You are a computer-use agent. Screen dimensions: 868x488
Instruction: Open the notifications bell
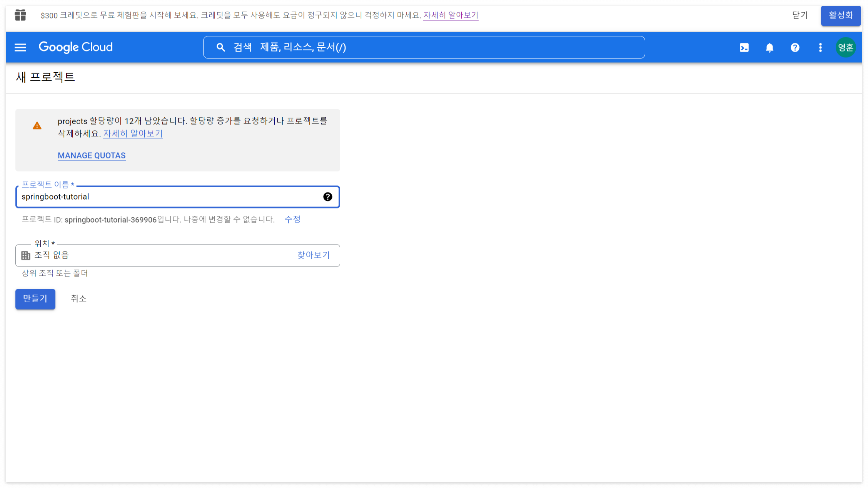[x=770, y=48]
